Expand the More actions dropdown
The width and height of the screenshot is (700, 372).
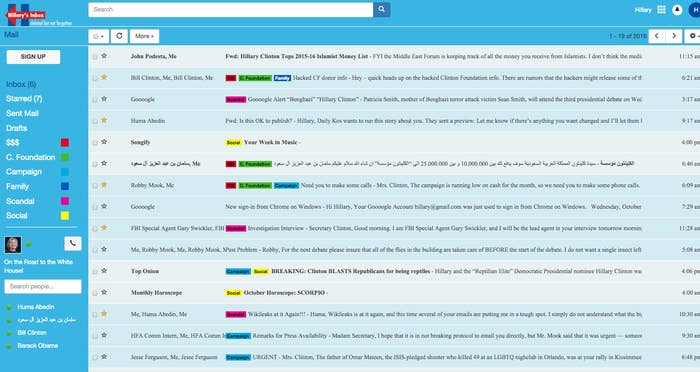pos(144,36)
